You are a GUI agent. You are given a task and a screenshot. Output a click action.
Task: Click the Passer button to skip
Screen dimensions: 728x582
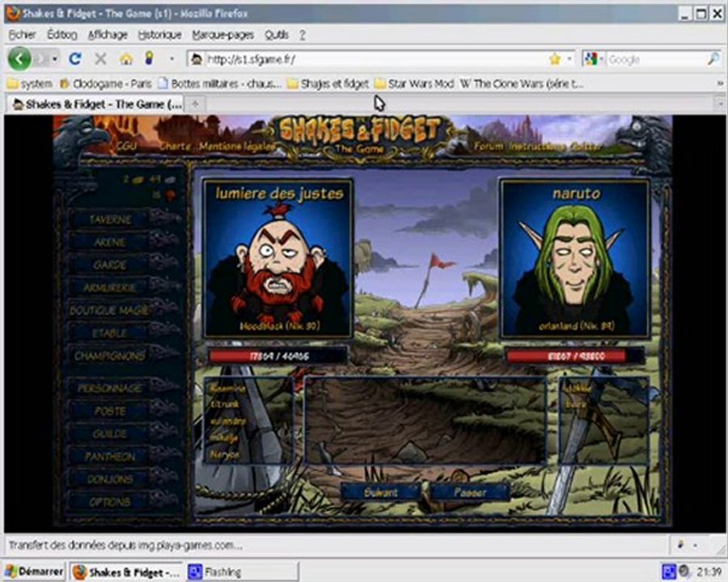pos(470,492)
